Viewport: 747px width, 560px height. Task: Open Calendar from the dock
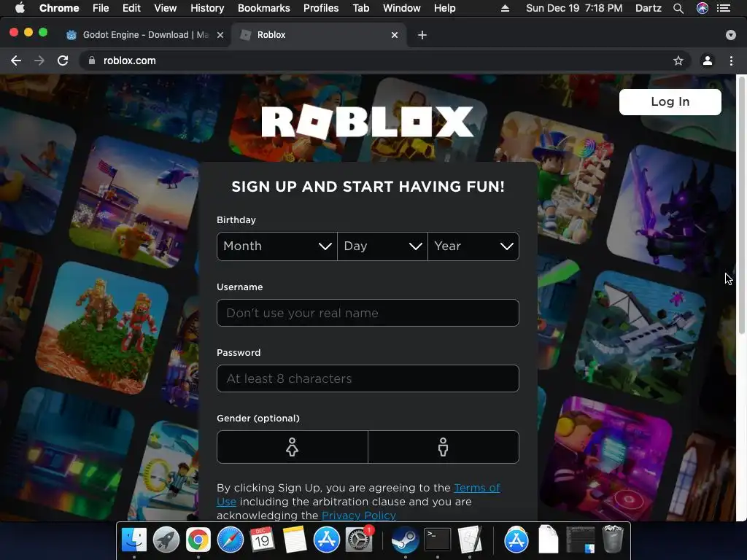click(262, 540)
